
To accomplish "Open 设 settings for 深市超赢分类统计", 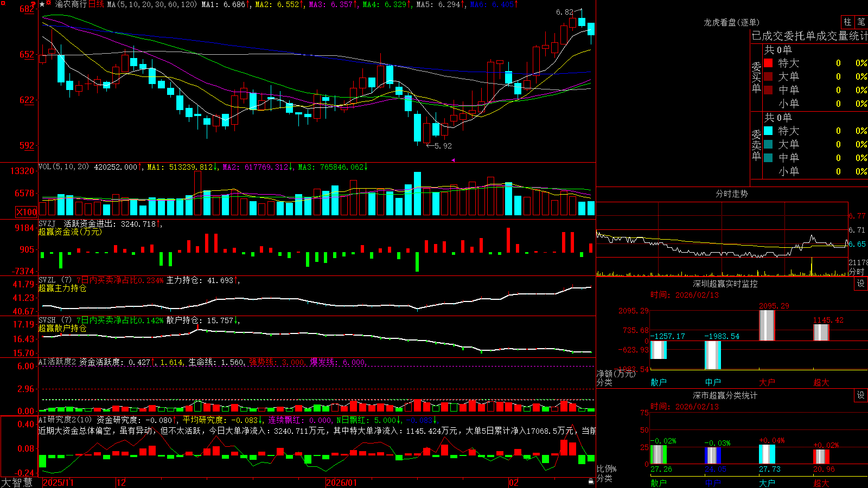I will coord(861,395).
